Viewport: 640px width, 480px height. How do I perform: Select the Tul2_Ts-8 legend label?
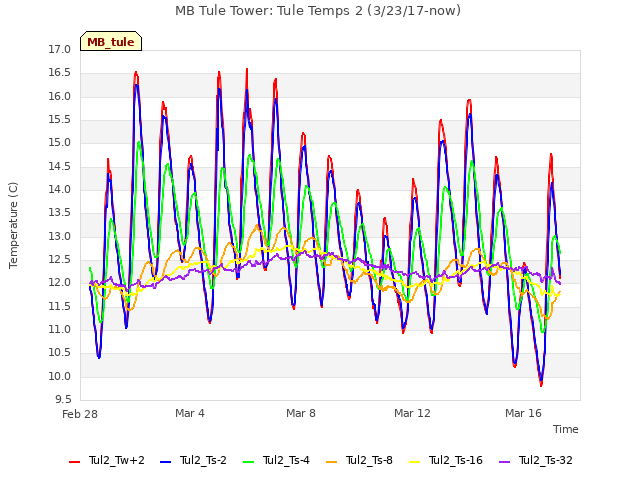[x=370, y=461]
